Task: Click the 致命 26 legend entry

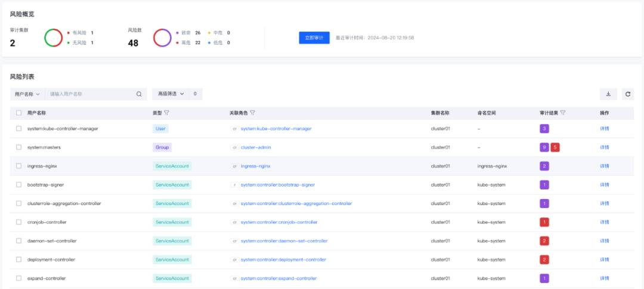Action: (188, 33)
